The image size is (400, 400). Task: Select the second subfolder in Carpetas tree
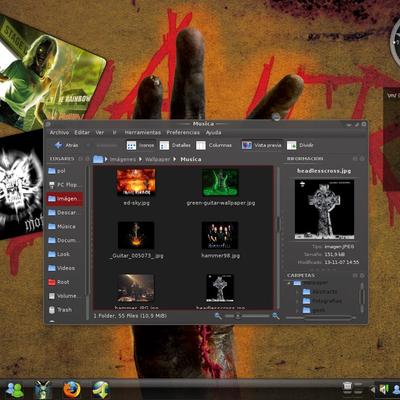pos(322,301)
